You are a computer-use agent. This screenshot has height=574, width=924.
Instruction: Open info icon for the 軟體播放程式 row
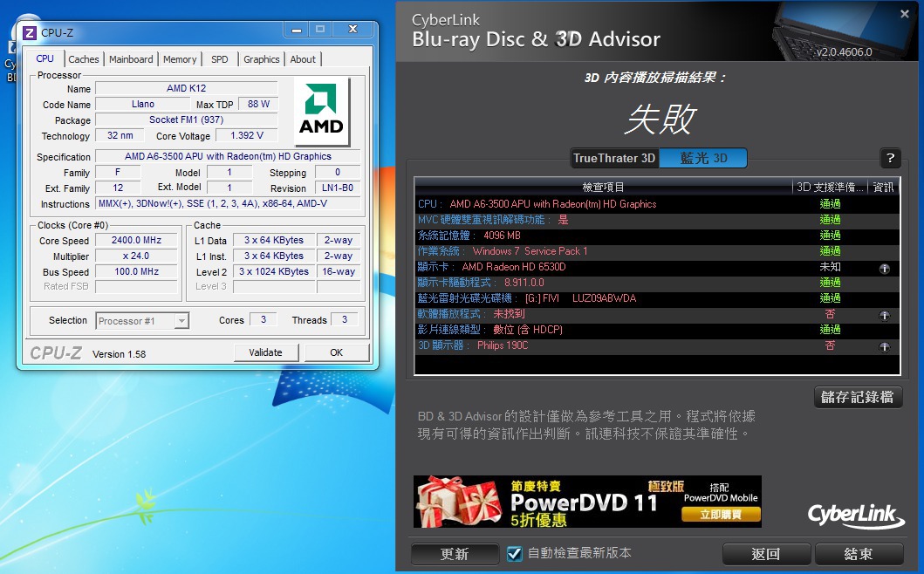(x=884, y=315)
